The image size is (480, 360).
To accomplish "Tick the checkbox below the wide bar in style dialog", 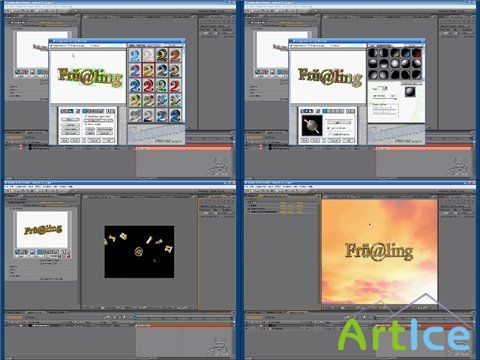I will pos(86,124).
